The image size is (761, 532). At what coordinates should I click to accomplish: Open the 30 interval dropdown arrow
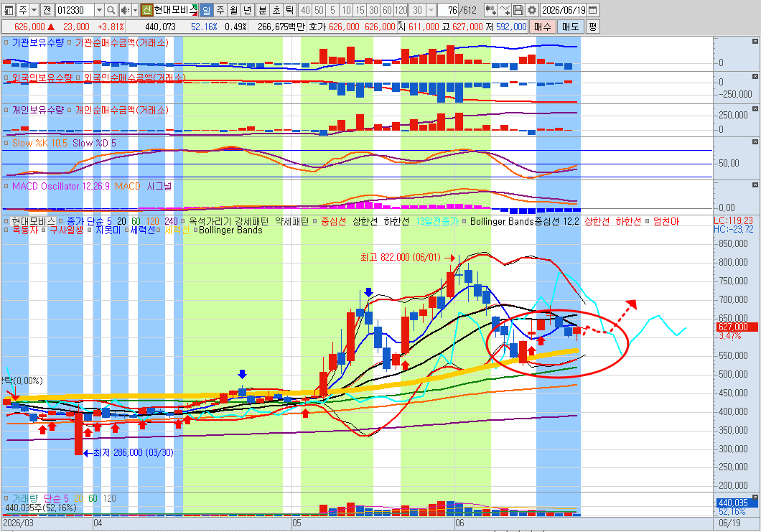tap(431, 10)
